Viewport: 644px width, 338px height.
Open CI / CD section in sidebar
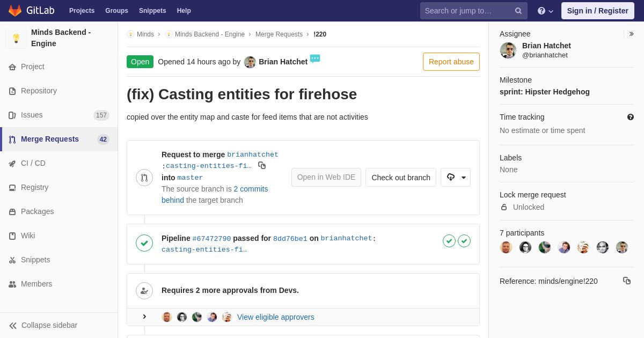tap(59, 163)
